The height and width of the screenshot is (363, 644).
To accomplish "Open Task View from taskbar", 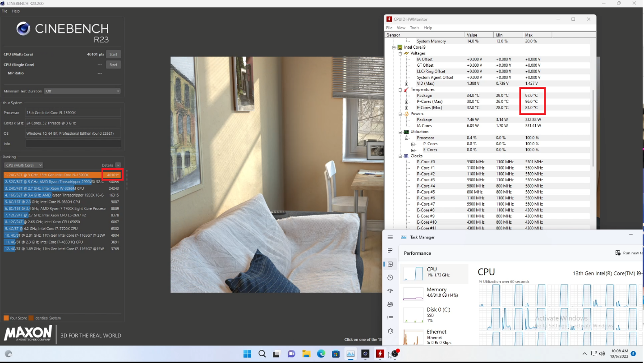I will coord(276,354).
